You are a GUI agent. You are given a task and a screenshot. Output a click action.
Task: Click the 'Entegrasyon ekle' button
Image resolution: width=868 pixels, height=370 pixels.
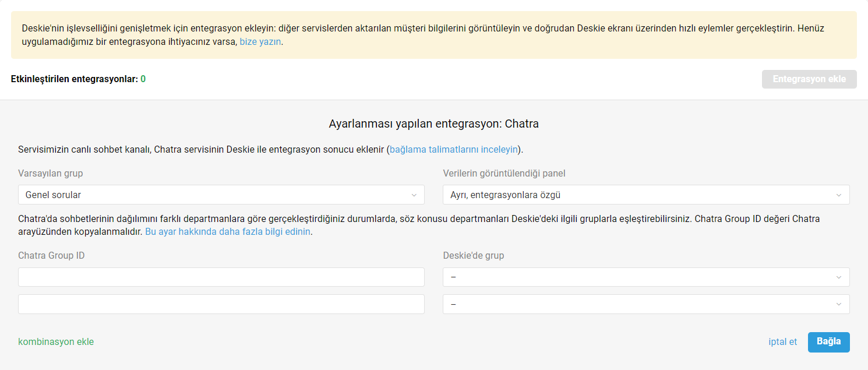[x=809, y=79]
